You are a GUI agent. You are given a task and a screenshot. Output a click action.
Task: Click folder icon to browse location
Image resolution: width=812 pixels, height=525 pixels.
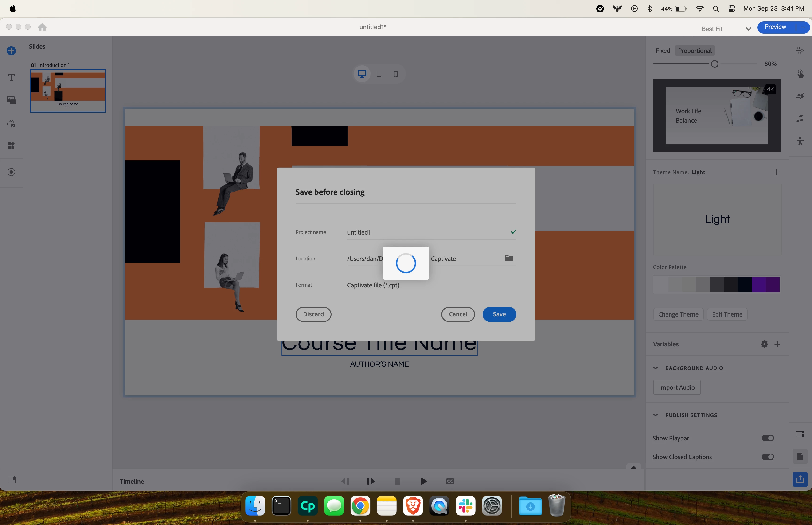pyautogui.click(x=509, y=259)
